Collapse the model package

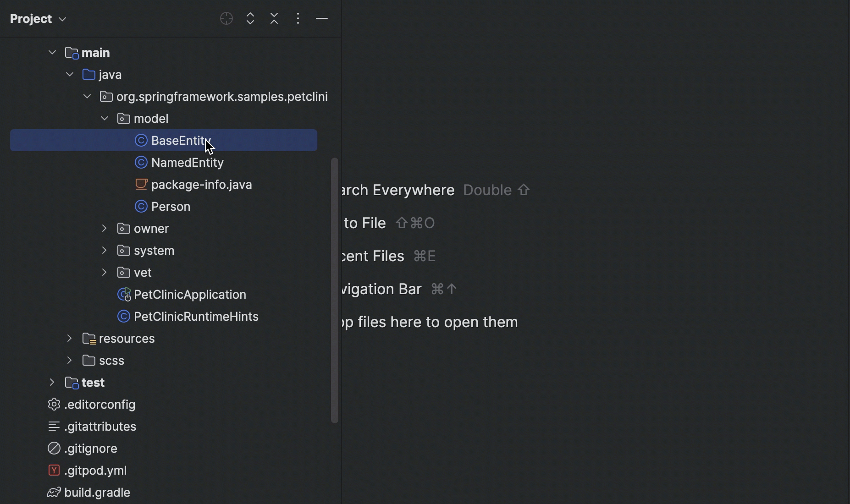(104, 119)
